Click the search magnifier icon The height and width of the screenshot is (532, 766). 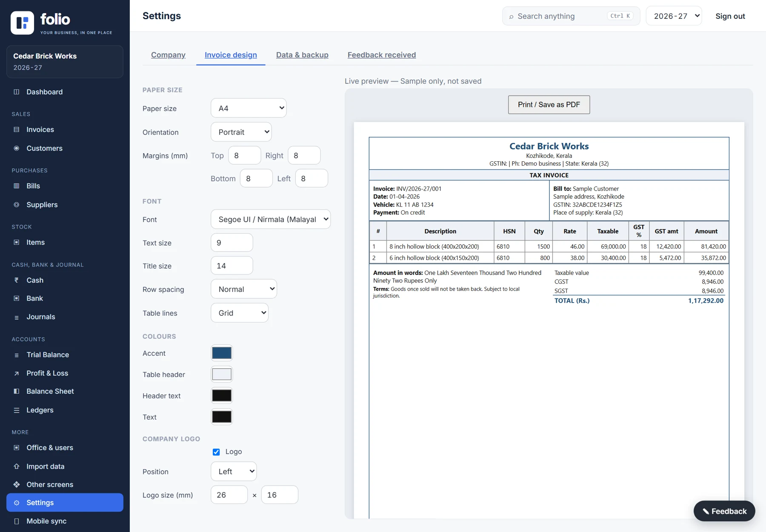tap(511, 17)
